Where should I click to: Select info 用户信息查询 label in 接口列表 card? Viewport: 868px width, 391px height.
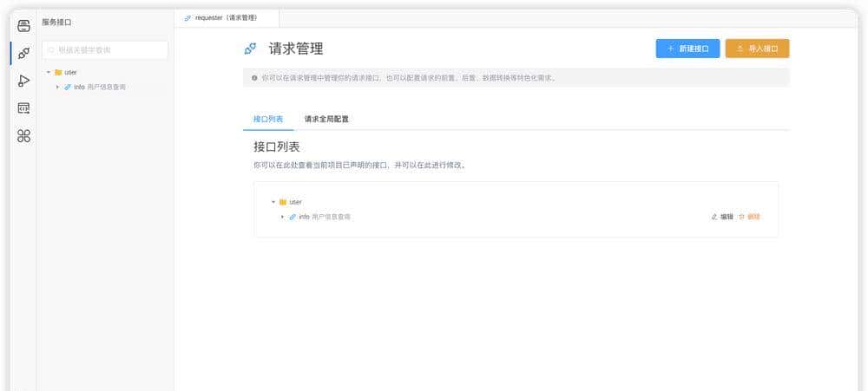[325, 217]
